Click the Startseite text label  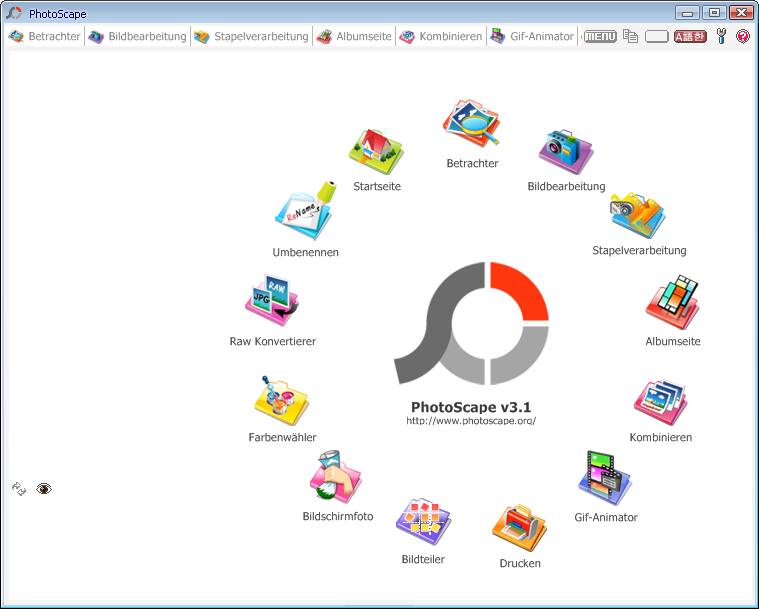(x=377, y=186)
